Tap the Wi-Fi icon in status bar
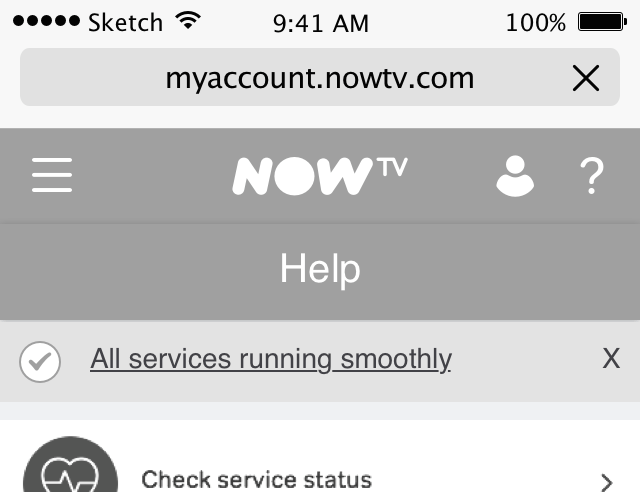The height and width of the screenshot is (492, 640). (x=188, y=20)
